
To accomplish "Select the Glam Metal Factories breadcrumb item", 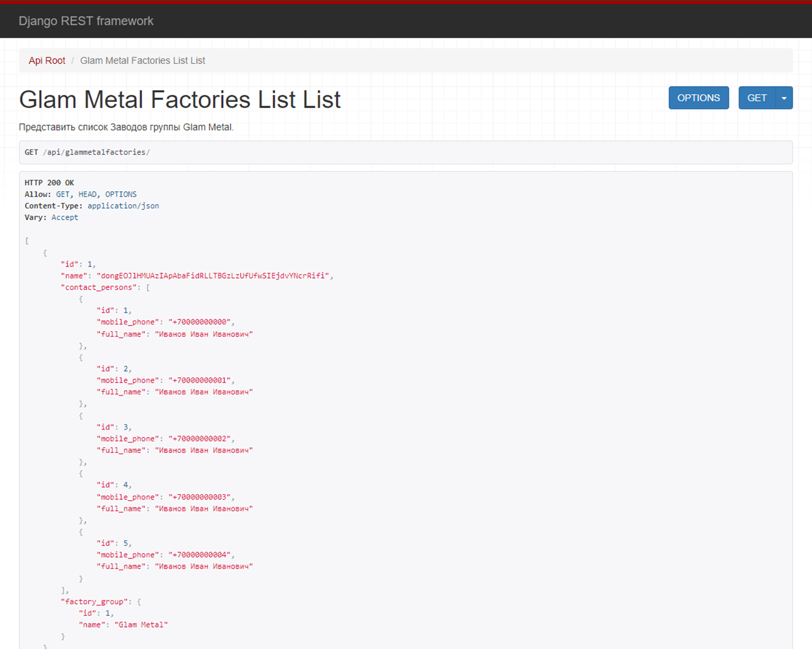I will 143,61.
